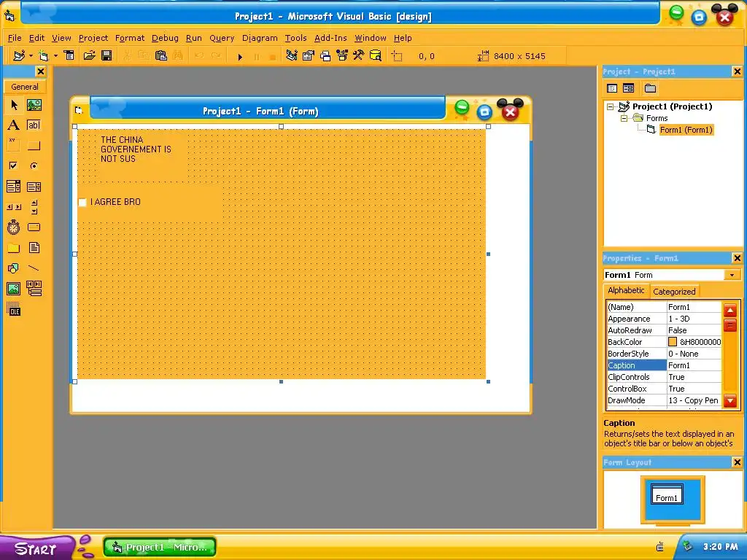Click the BackColor color swatch

coord(673,342)
